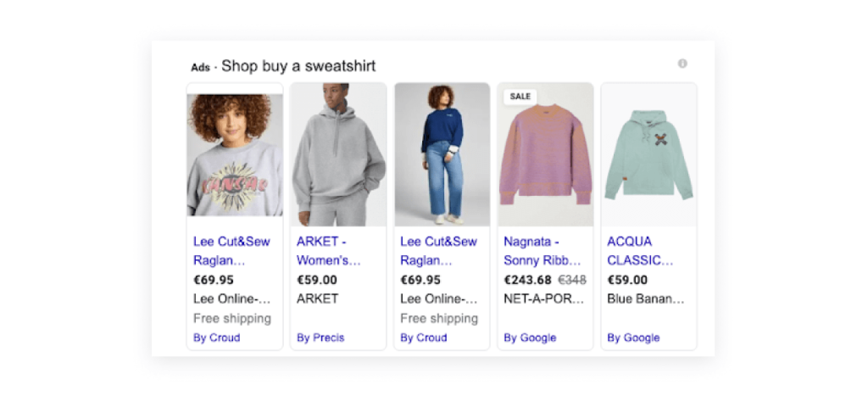Click the ARKET €59.00 price
The width and height of the screenshot is (868, 418).
click(x=317, y=280)
